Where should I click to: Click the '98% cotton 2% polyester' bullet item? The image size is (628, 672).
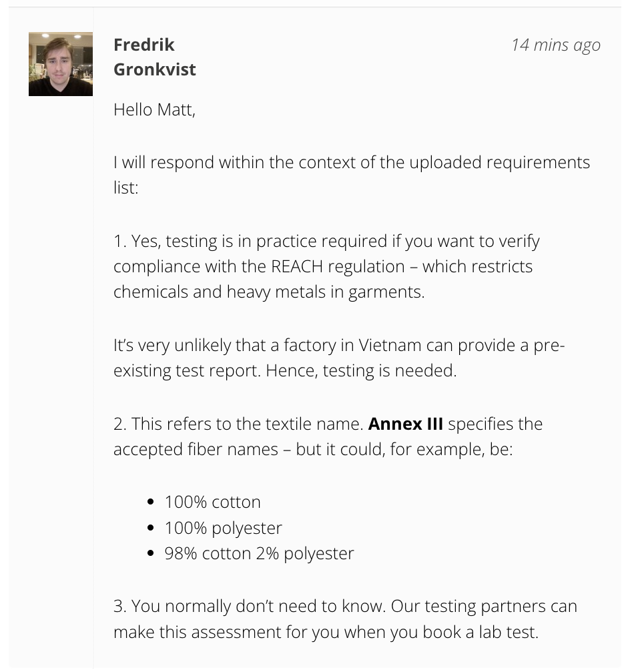[259, 553]
